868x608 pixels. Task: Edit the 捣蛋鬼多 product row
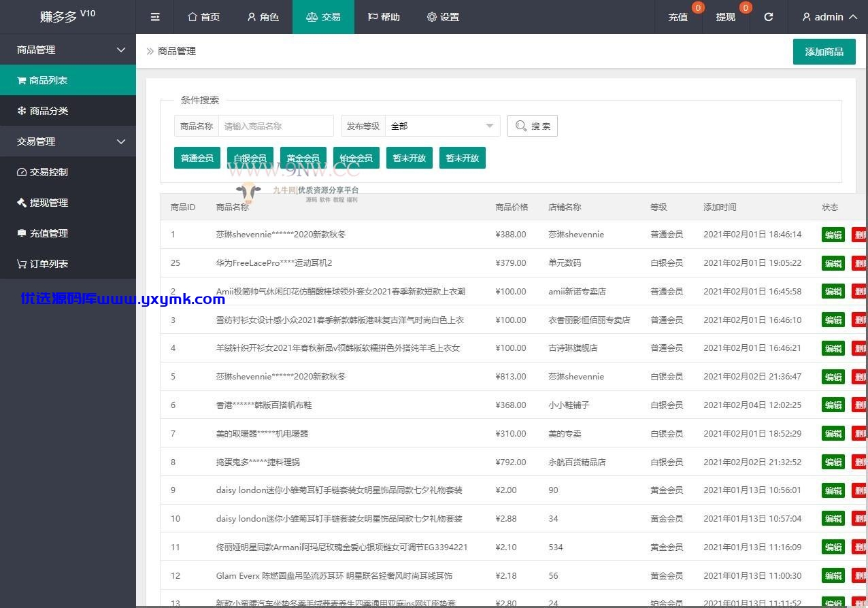(833, 462)
